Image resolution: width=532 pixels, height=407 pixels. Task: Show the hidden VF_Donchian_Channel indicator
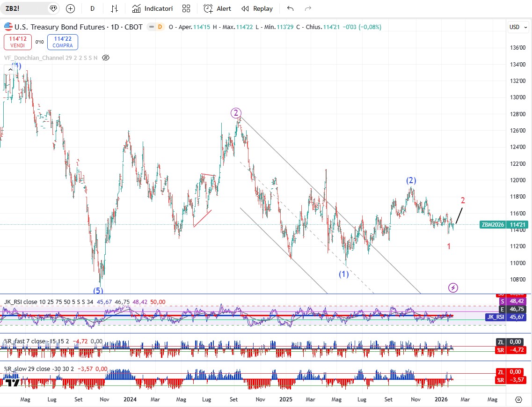pyautogui.click(x=106, y=58)
